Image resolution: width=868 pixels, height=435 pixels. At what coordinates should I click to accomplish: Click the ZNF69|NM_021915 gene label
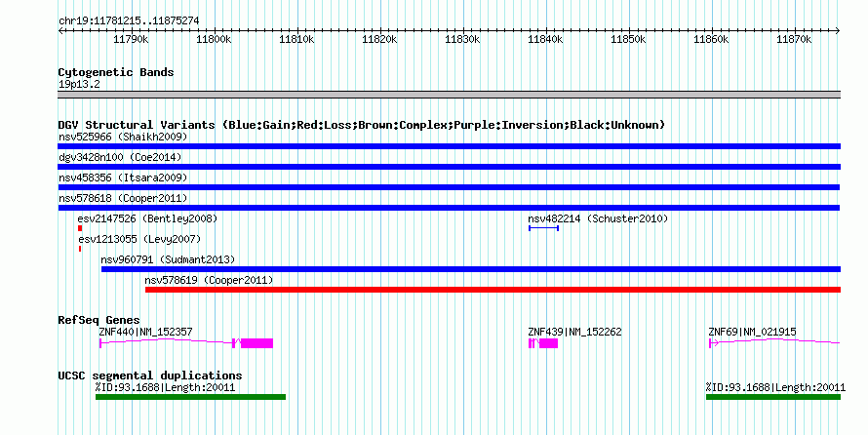[752, 332]
